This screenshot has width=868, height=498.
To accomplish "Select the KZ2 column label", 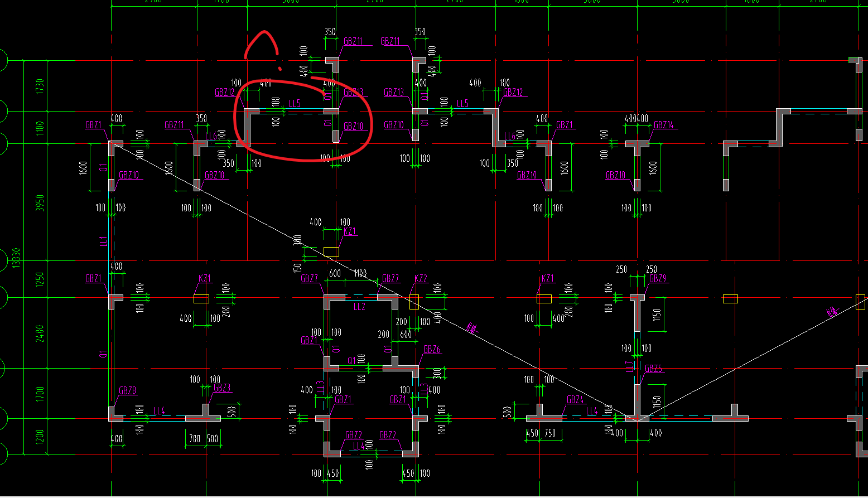I will coord(421,278).
